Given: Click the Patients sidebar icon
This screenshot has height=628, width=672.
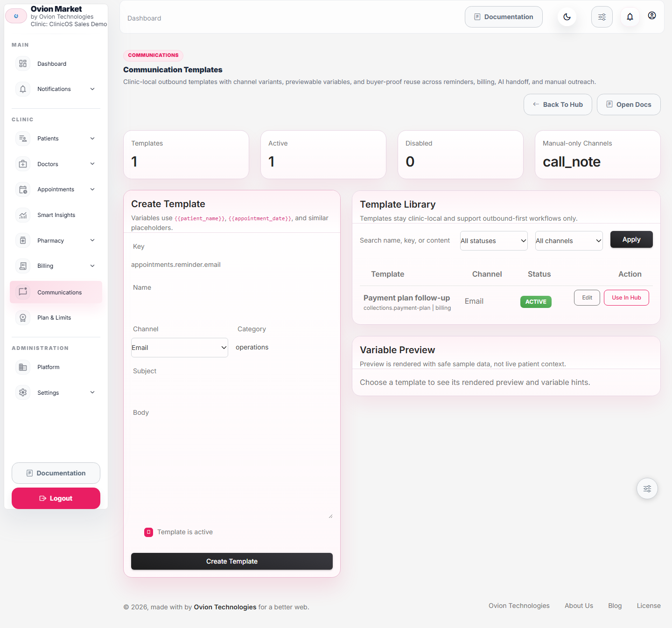Looking at the screenshot, I should [23, 139].
